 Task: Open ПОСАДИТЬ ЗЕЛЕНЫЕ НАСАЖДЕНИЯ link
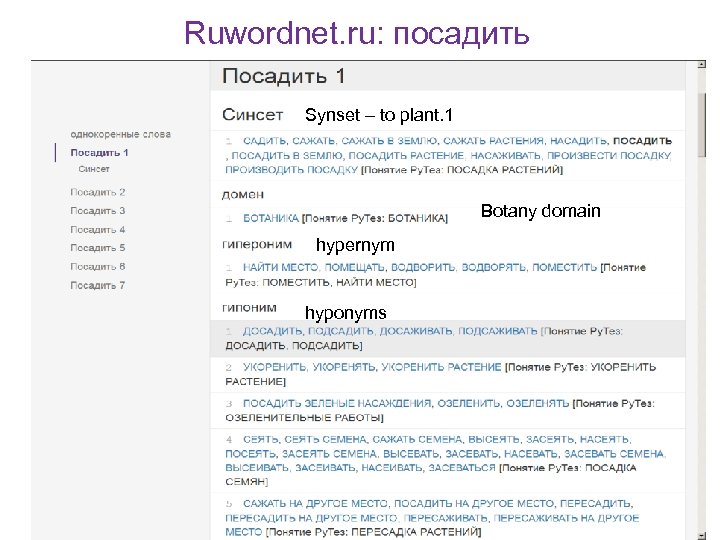(x=337, y=404)
